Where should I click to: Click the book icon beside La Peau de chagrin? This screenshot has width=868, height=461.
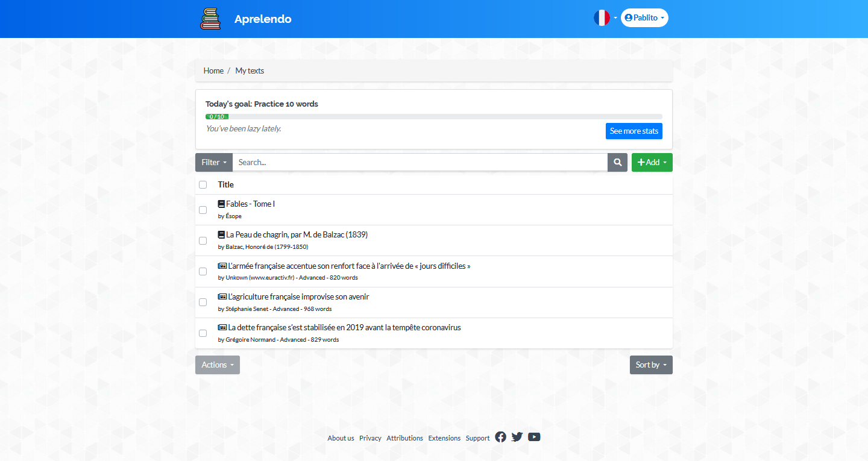(x=221, y=234)
